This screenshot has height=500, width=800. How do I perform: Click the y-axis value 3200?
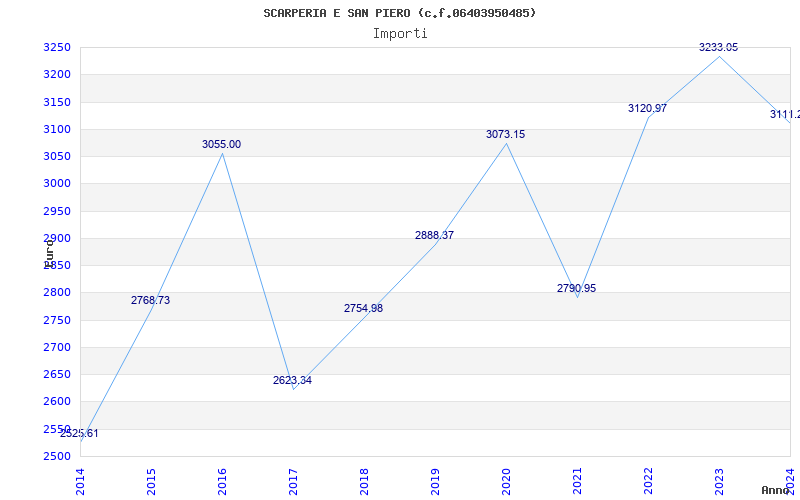57,74
